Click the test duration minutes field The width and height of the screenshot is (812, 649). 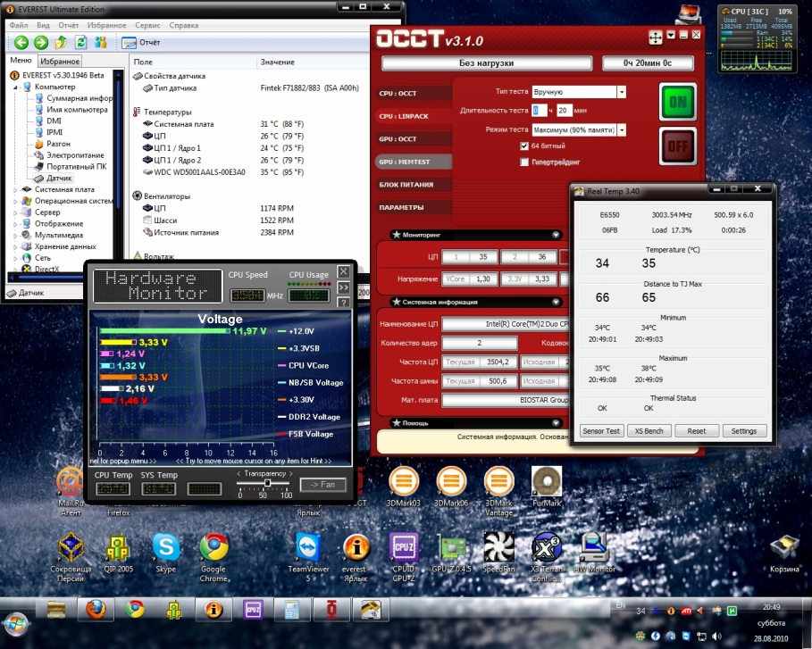pyautogui.click(x=564, y=110)
